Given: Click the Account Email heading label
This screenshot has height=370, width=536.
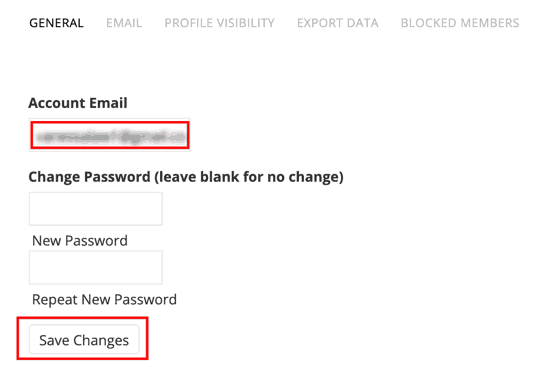Looking at the screenshot, I should (x=78, y=103).
